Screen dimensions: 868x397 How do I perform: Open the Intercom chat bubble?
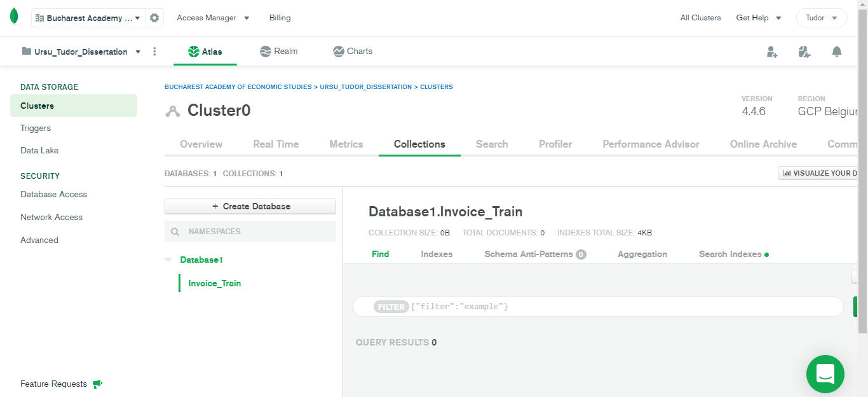[825, 374]
